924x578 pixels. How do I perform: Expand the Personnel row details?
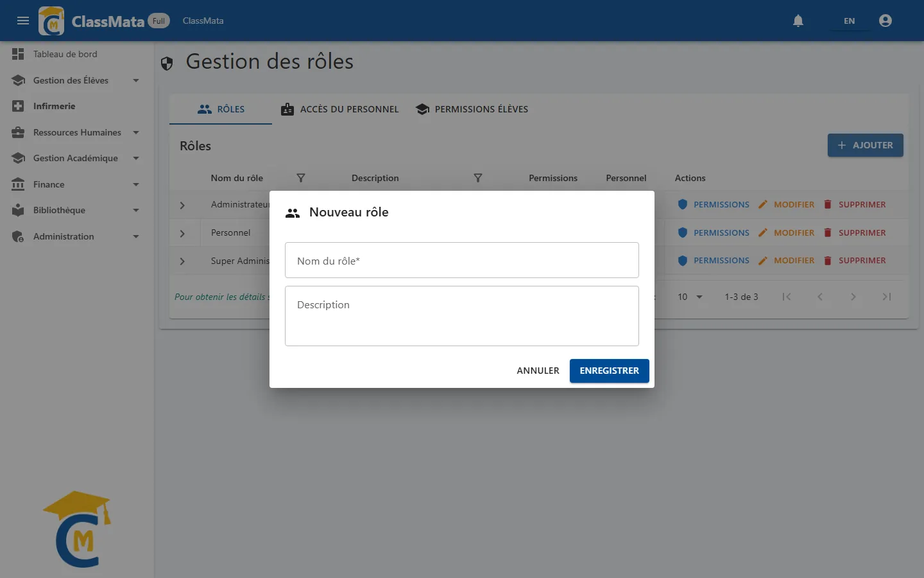click(x=182, y=234)
